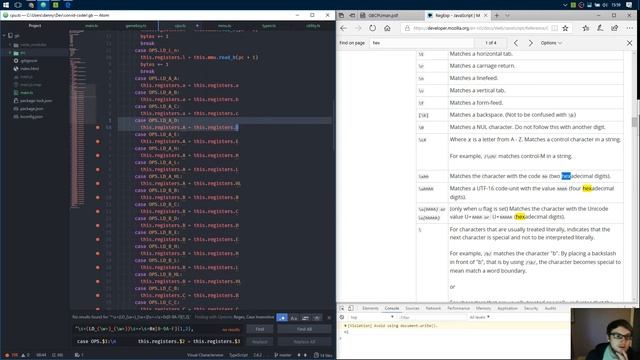640x360 pixels.
Task: Open TypeScript grammar selector in status bar
Action: click(x=238, y=355)
